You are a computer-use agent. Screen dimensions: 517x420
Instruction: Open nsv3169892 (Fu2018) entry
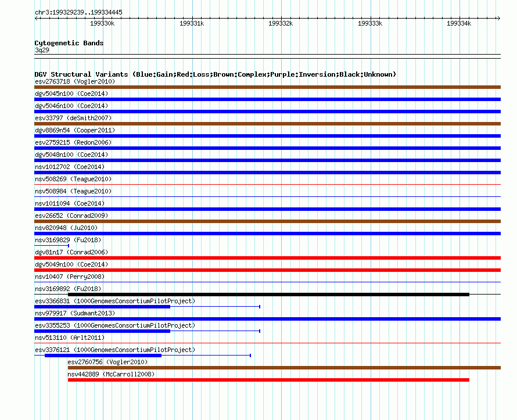coord(67,289)
